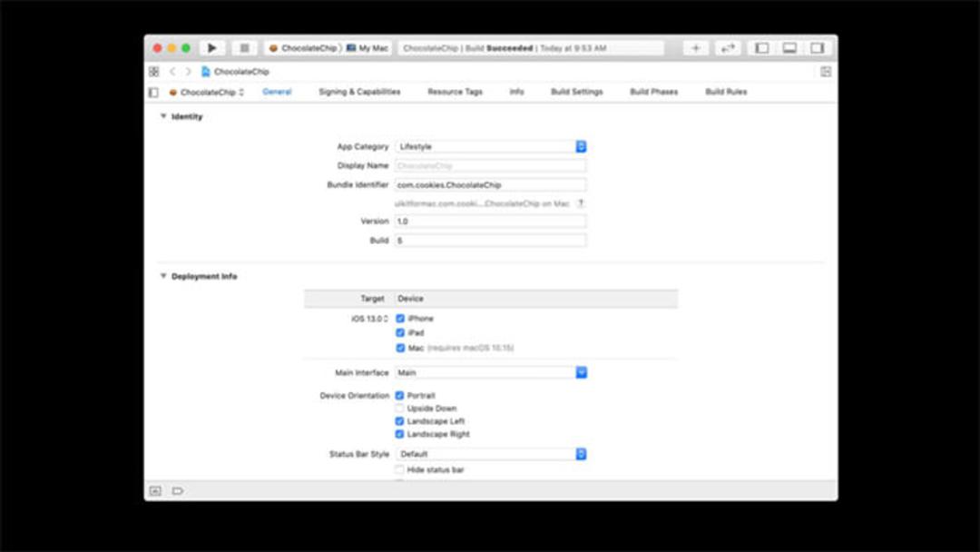Open the Status Bar Style dropdown
The image size is (980, 552).
click(x=491, y=454)
